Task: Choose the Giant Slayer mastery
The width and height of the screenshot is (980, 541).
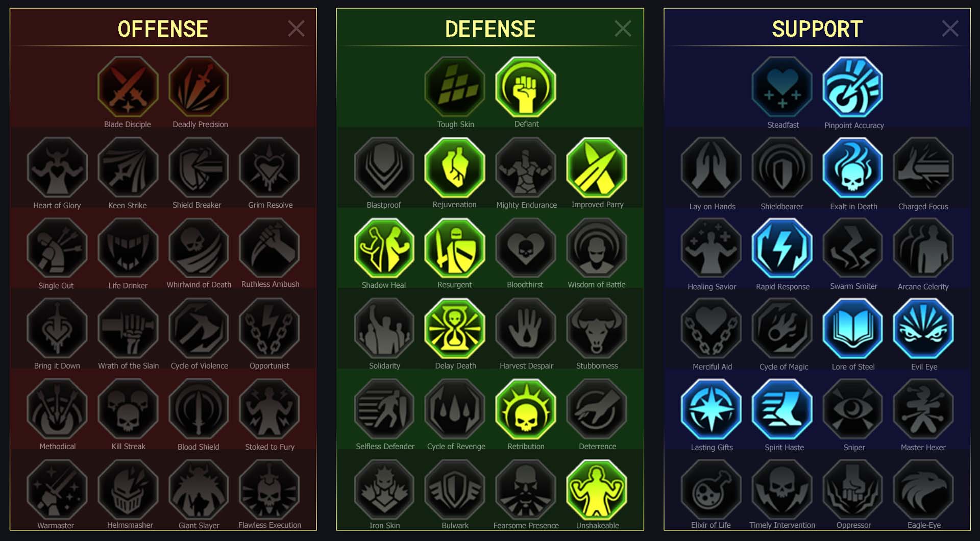Action: 199,489
